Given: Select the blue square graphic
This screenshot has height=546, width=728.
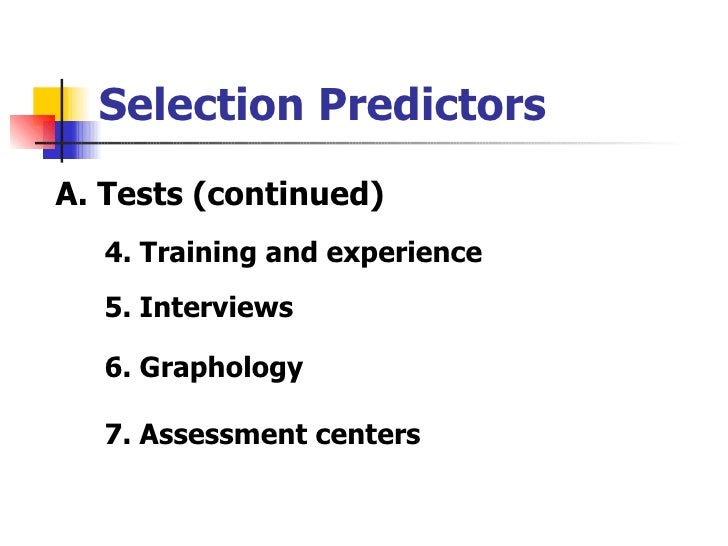Looking at the screenshot, I should coord(71,140).
